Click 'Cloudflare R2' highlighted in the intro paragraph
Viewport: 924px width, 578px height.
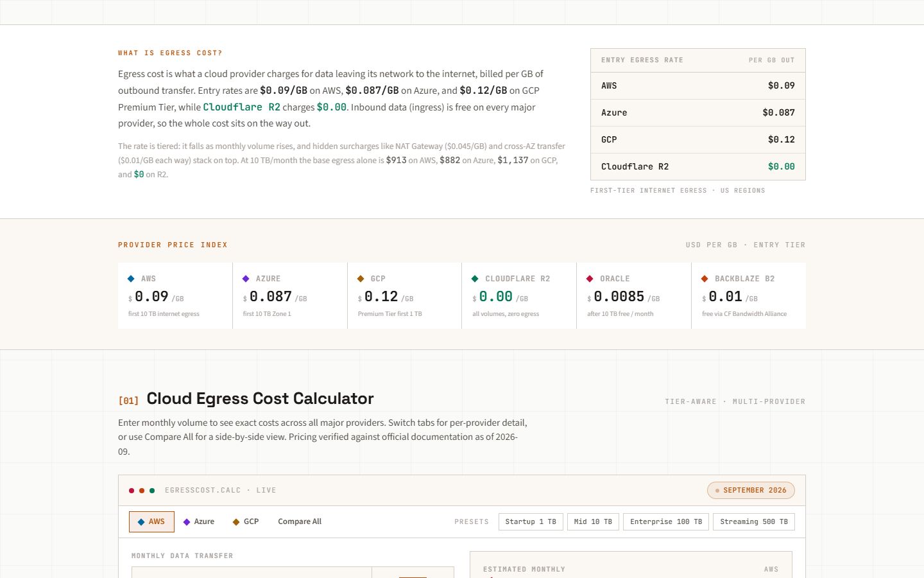(x=241, y=107)
